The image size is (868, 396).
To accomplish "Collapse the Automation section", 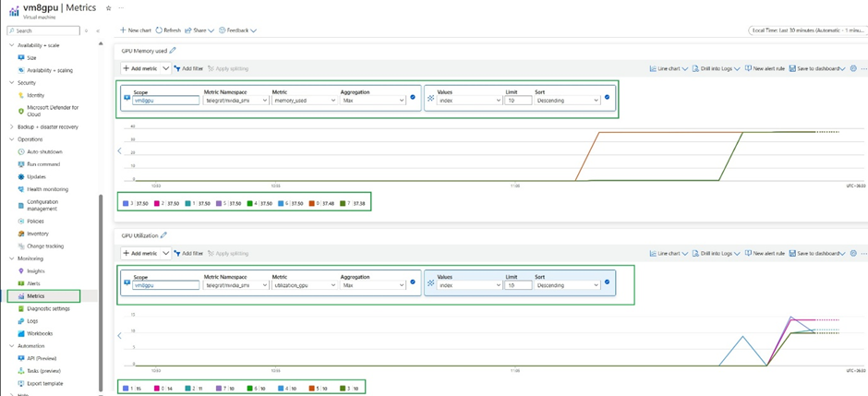I will [12, 345].
